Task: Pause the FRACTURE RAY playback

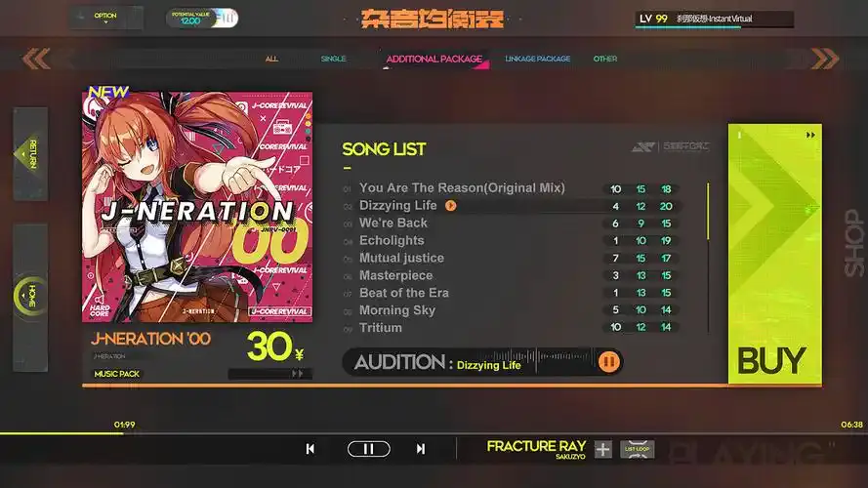Action: pyautogui.click(x=369, y=449)
